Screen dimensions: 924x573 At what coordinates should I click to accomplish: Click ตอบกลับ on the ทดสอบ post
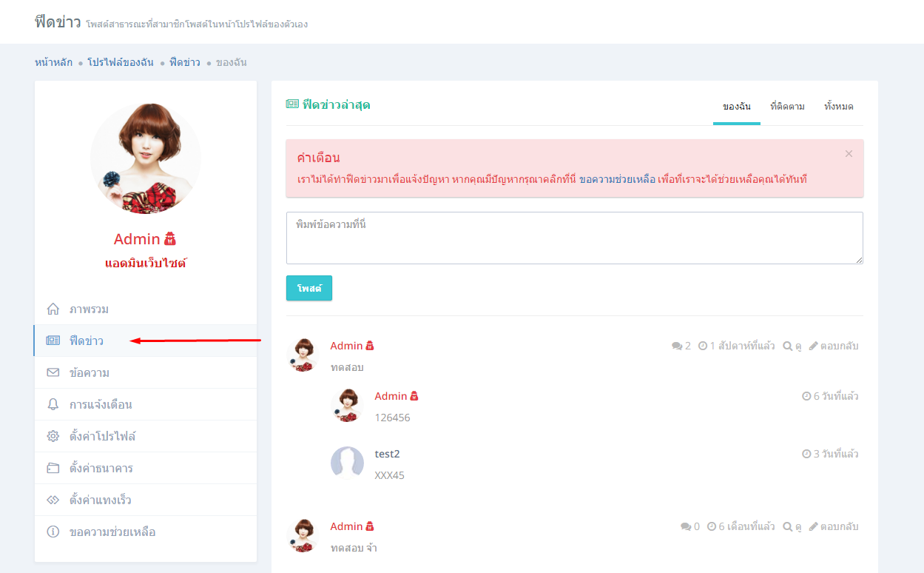pos(834,346)
